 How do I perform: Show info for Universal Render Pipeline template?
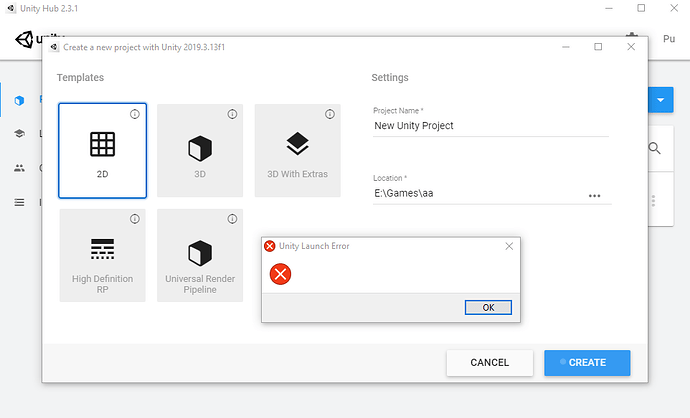[232, 219]
